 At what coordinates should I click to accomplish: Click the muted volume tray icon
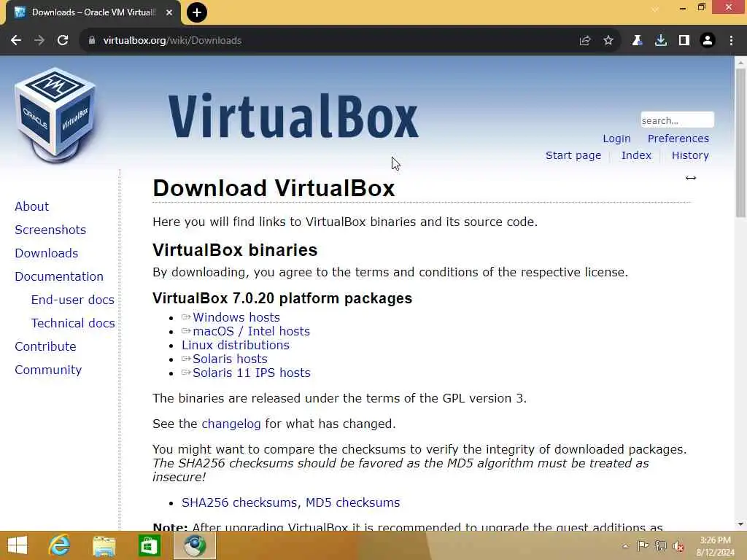[678, 546]
